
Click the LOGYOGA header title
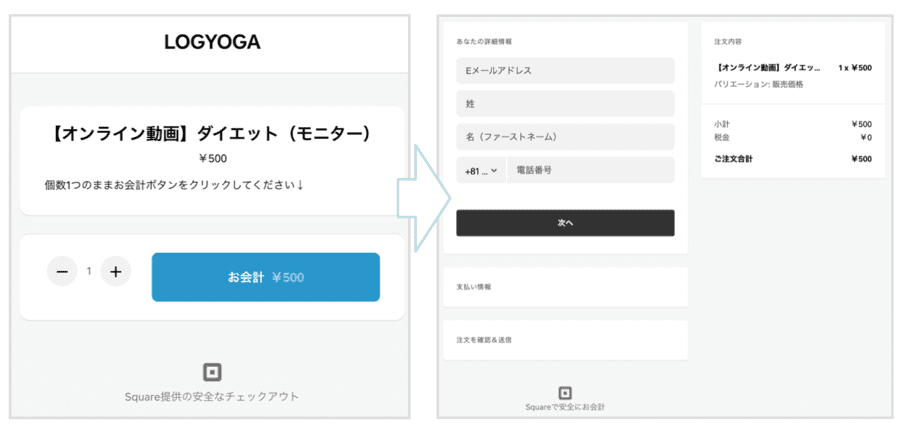212,42
